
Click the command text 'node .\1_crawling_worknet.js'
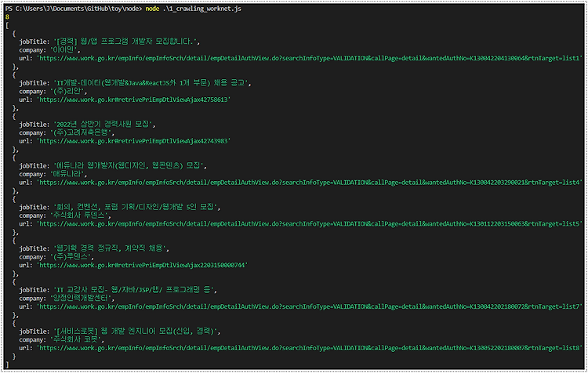[193, 9]
